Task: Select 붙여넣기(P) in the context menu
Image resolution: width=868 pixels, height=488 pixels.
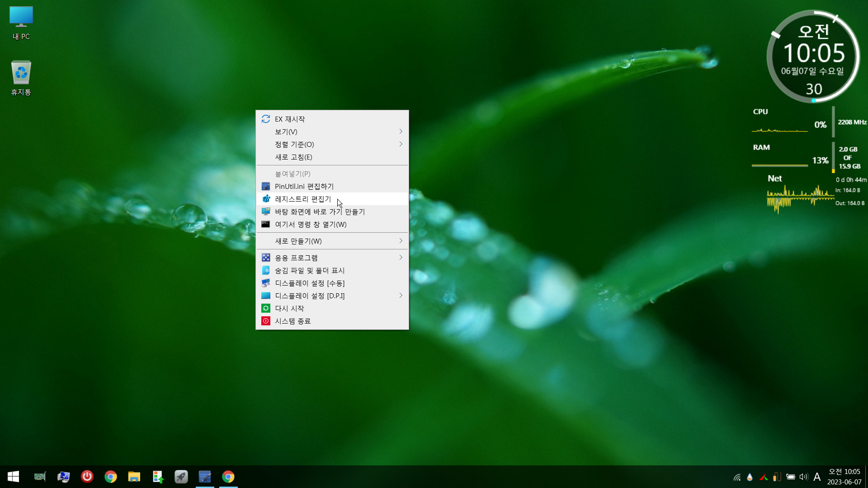Action: point(332,174)
